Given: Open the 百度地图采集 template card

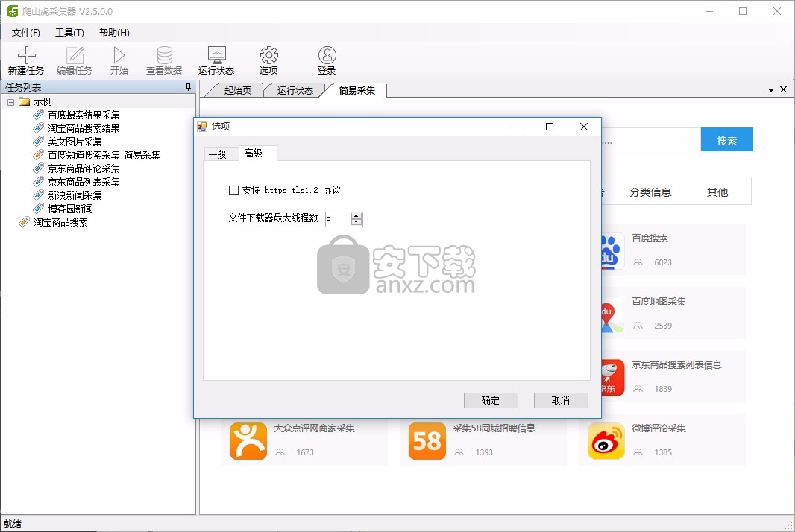Looking at the screenshot, I should (x=673, y=313).
